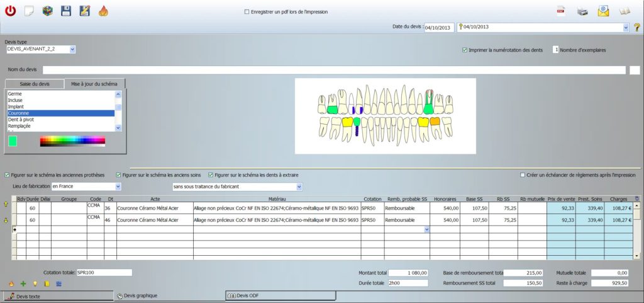The width and height of the screenshot is (644, 303).
Task: Click the Montant total field 1 080,00
Action: [x=408, y=273]
